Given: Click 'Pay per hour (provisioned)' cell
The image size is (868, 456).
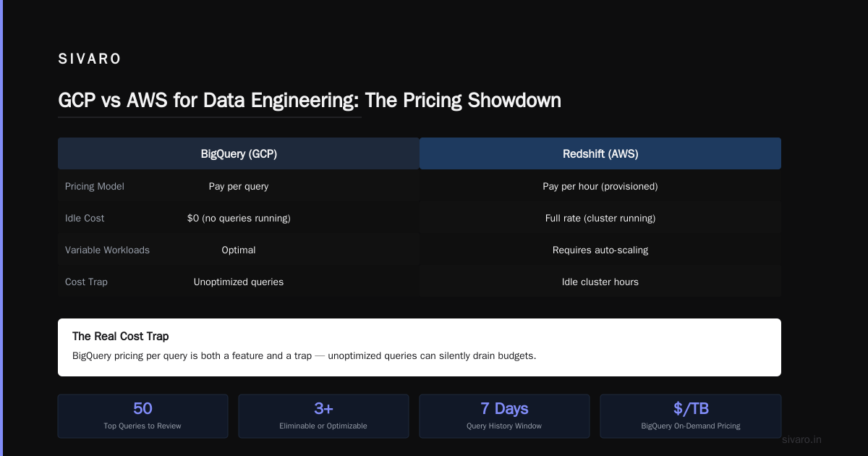Looking at the screenshot, I should coord(600,186).
